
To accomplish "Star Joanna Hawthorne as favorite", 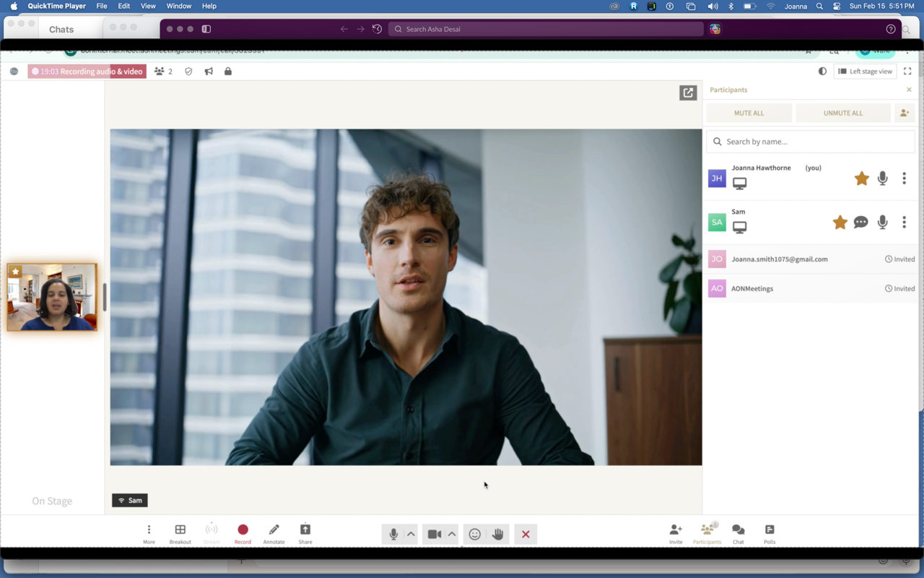I will pos(861,178).
